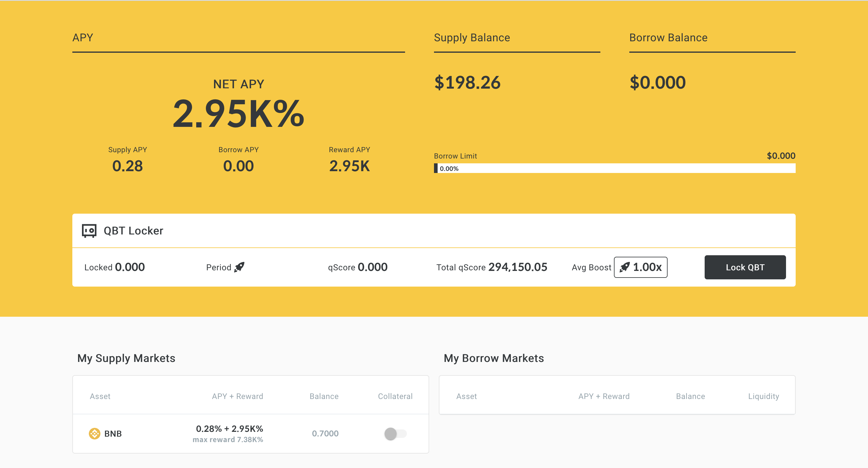Click the rocket icon next to Period
This screenshot has height=468, width=868.
tap(239, 267)
